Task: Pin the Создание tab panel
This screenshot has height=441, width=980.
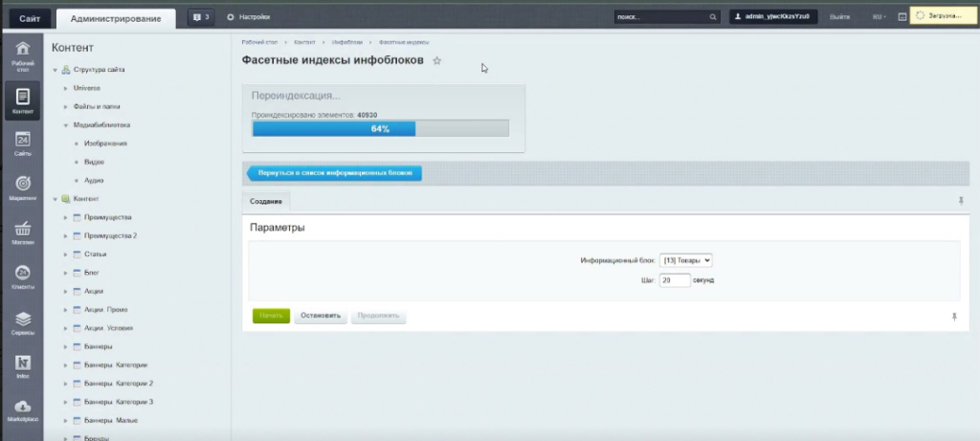Action: pos(961,201)
